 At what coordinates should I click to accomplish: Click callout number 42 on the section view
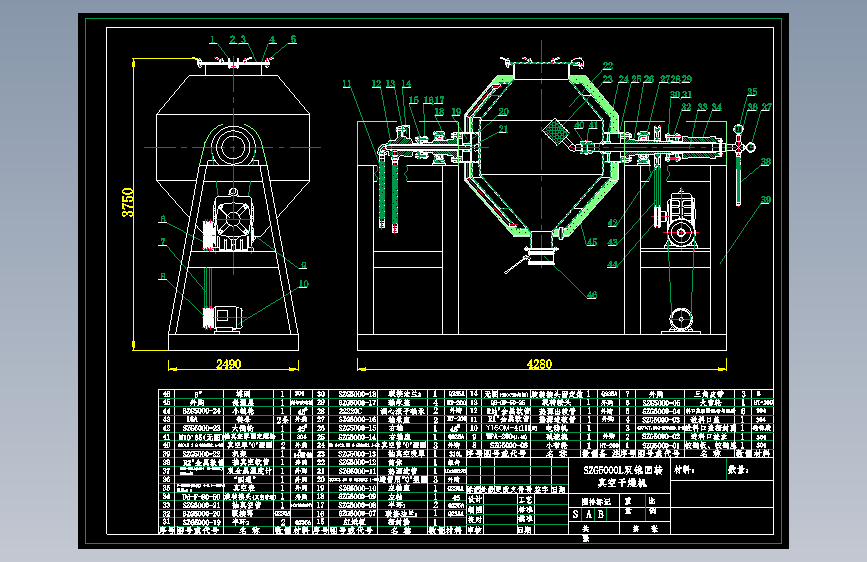click(612, 223)
